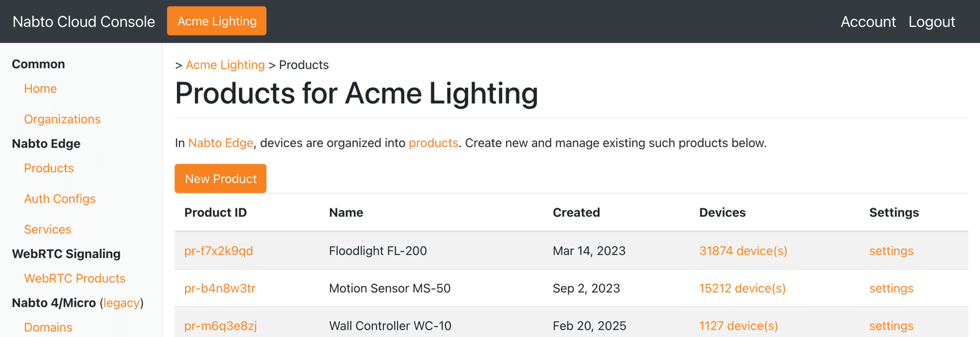Create a product with the New Product button
Screen dimensions: 980x337
221,178
